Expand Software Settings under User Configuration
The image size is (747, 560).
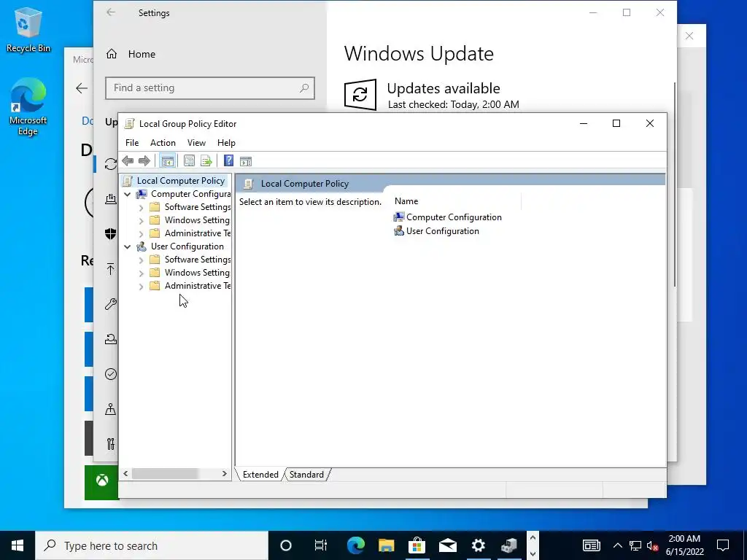tap(141, 260)
